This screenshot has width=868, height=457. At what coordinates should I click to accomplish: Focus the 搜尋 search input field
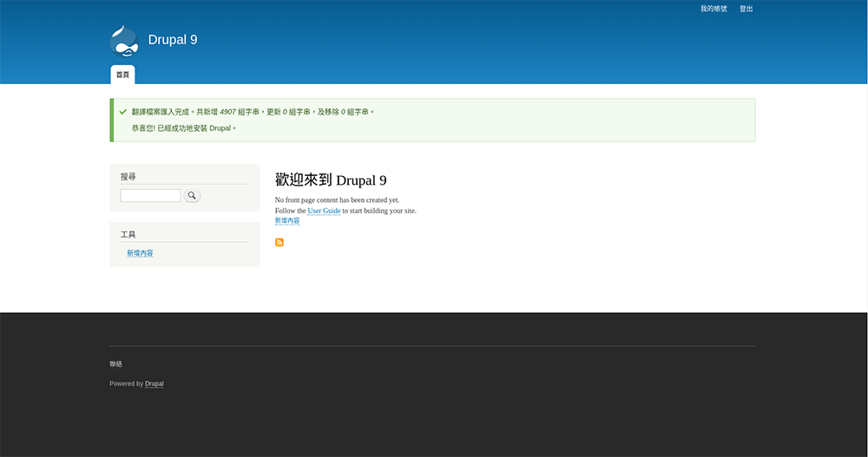(x=150, y=195)
